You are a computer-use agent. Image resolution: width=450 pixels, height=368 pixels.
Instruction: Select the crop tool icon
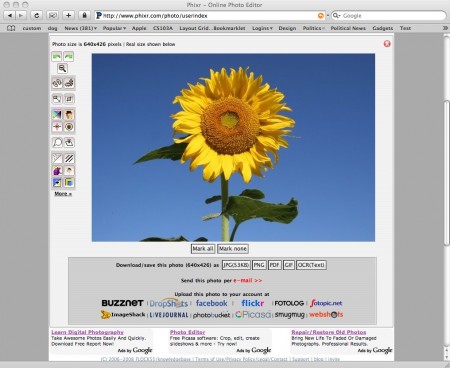pos(69,99)
